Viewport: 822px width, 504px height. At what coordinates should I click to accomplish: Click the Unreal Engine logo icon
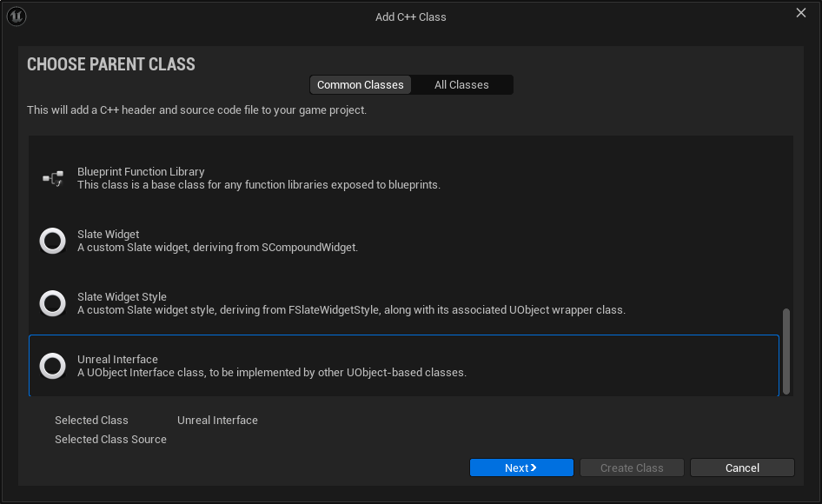click(x=17, y=17)
